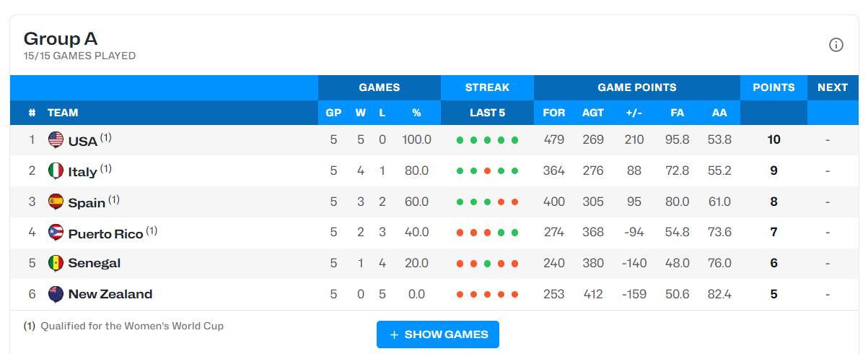Click the USA flag icon
The image size is (868, 354).
[56, 139]
